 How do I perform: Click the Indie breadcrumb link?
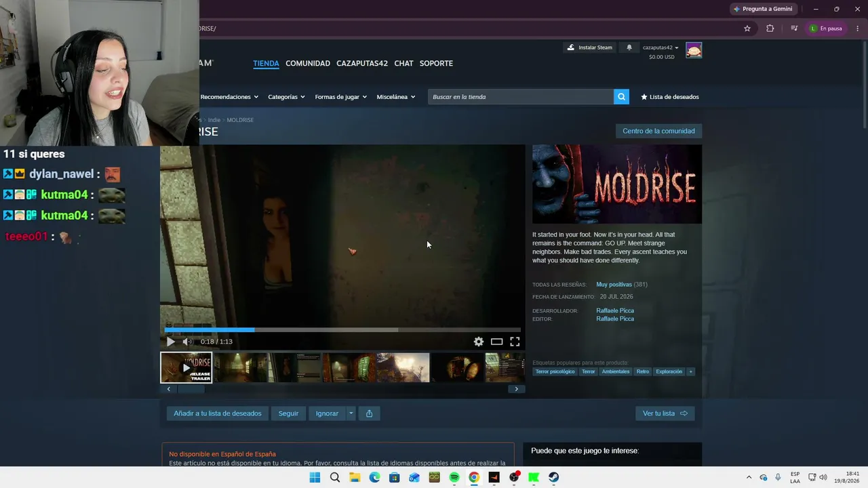tap(214, 120)
